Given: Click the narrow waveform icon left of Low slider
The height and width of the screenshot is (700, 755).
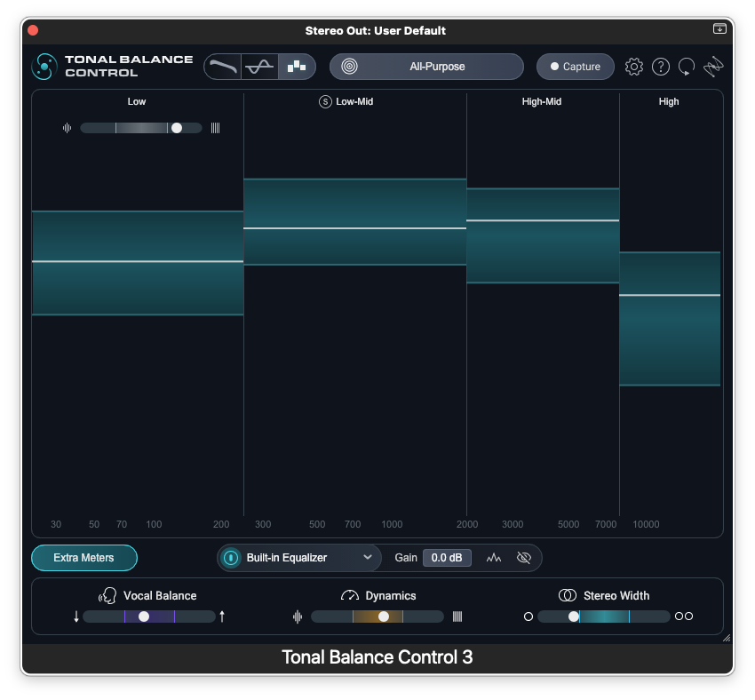Looking at the screenshot, I should click(67, 128).
